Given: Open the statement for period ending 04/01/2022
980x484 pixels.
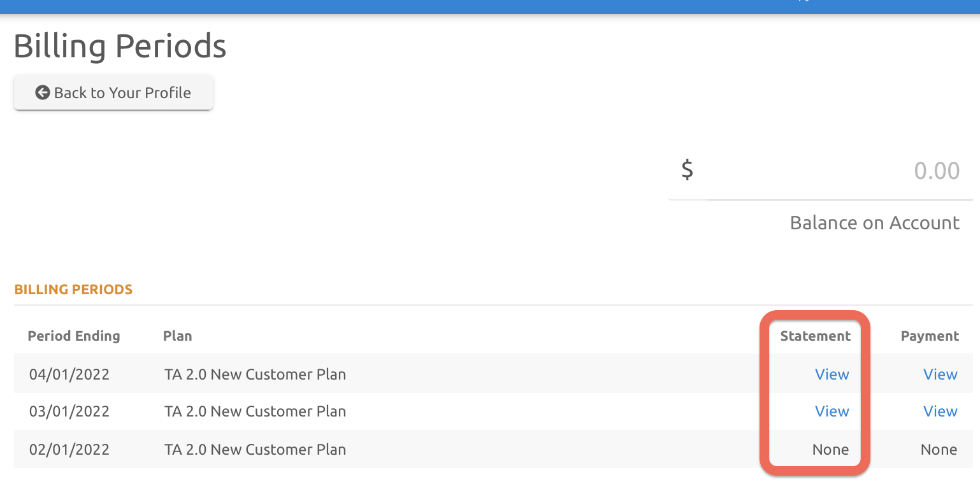Looking at the screenshot, I should (x=832, y=374).
